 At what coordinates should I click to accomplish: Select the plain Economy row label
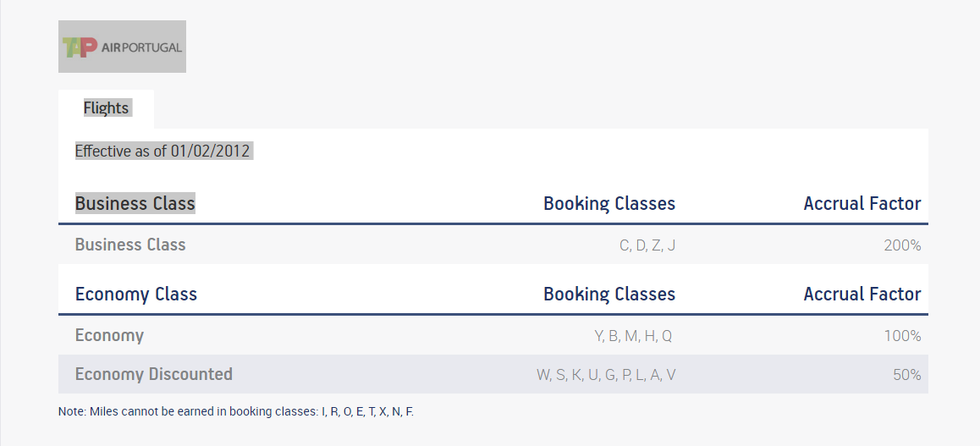point(109,335)
